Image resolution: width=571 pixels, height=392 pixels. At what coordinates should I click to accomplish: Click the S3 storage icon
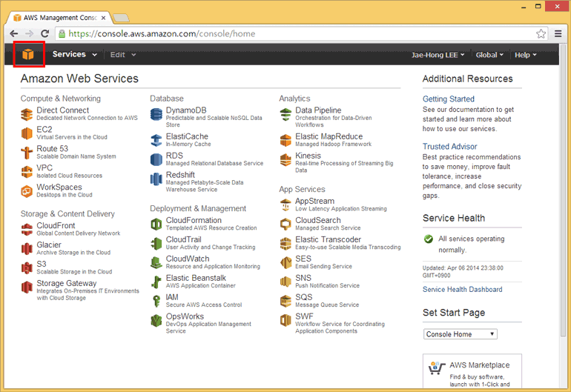pos(28,267)
